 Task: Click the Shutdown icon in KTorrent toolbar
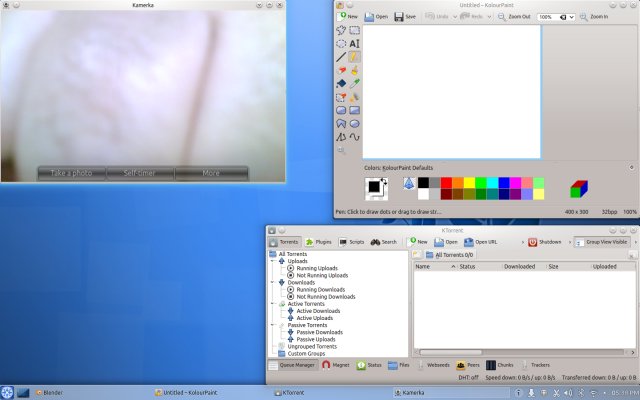click(x=533, y=242)
